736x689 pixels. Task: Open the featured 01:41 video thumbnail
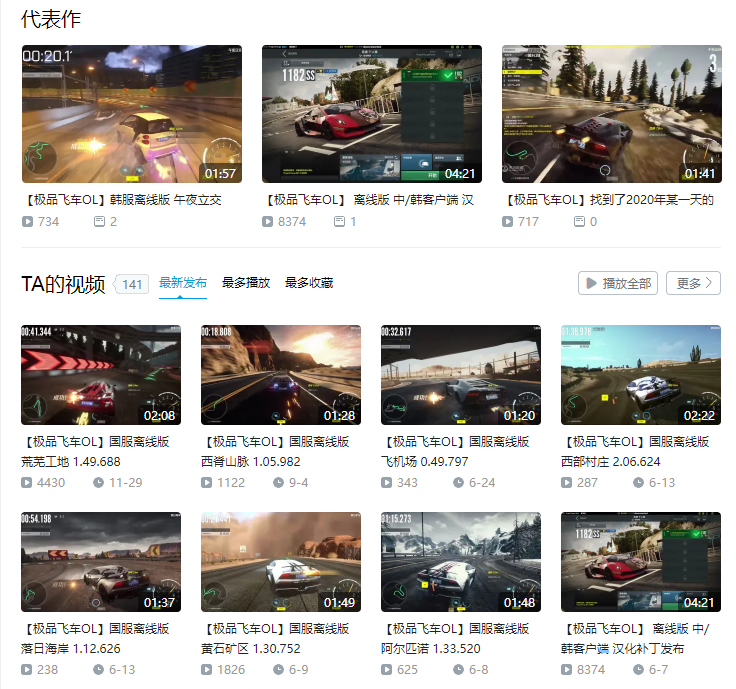(612, 114)
